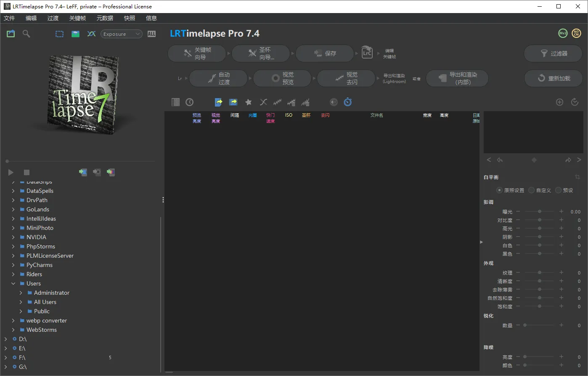Viewport: 588px width, 376px height.
Task: Click the blue stopwatch icon
Action: pos(347,102)
